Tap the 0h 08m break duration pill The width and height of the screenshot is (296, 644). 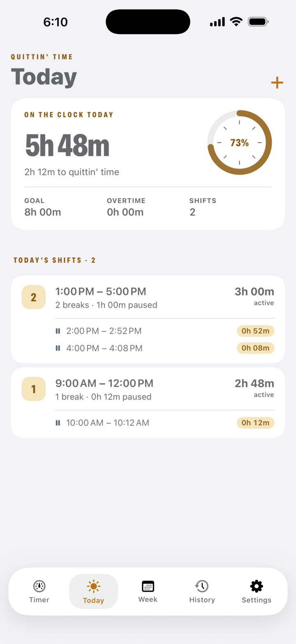255,348
